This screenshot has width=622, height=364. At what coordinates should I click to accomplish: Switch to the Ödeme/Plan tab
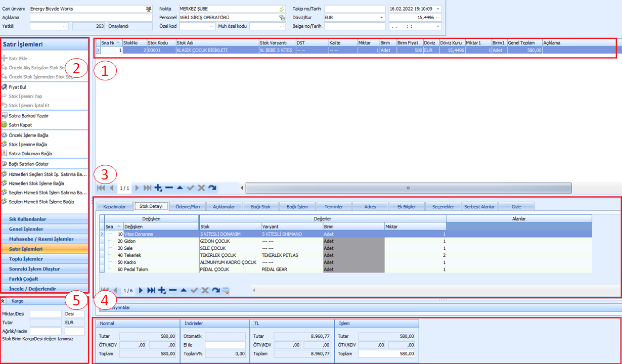(x=188, y=206)
